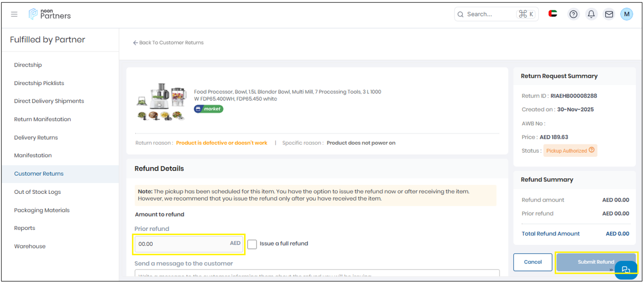
Task: Select Return Manifestation in sidebar
Action: pyautogui.click(x=42, y=119)
